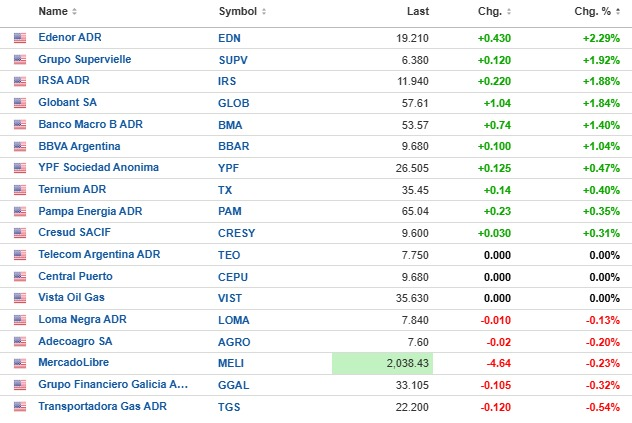Viewport: 632px width, 423px height.
Task: Click the EDN ticker symbol
Action: [x=229, y=38]
